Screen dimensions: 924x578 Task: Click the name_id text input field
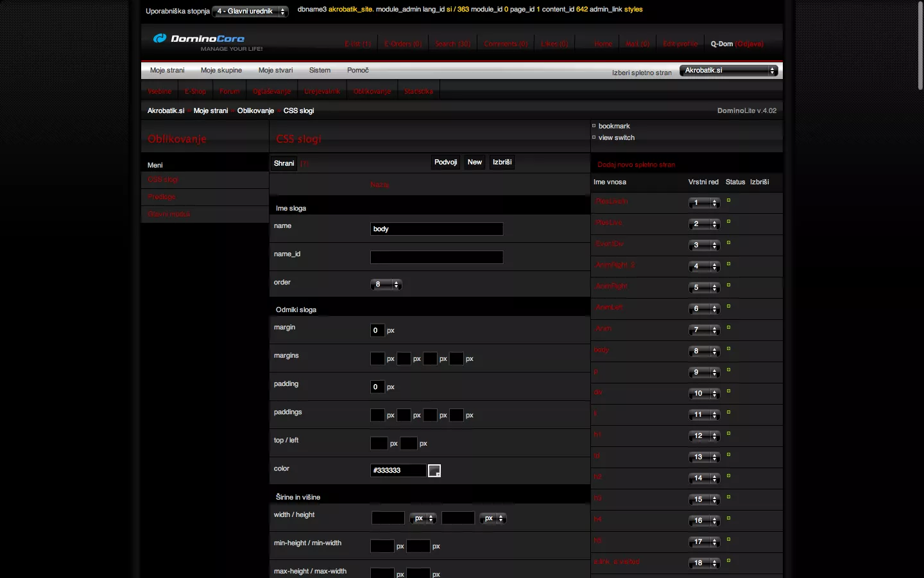click(436, 258)
